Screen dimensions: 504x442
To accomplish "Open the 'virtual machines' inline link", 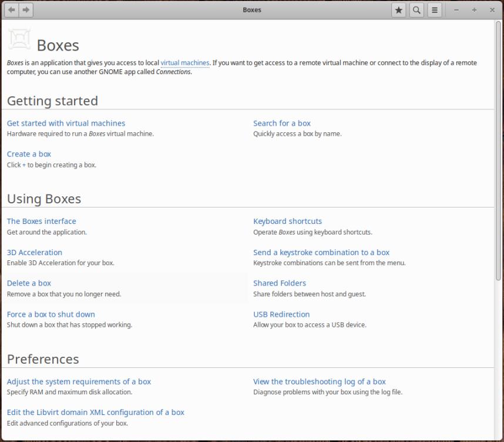I will coord(185,63).
